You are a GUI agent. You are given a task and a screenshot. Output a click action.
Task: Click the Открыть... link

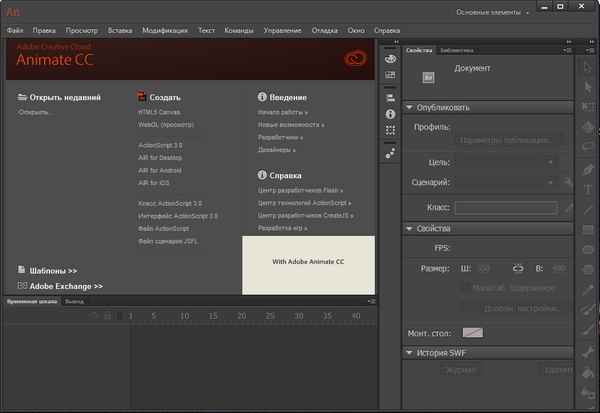coord(36,112)
